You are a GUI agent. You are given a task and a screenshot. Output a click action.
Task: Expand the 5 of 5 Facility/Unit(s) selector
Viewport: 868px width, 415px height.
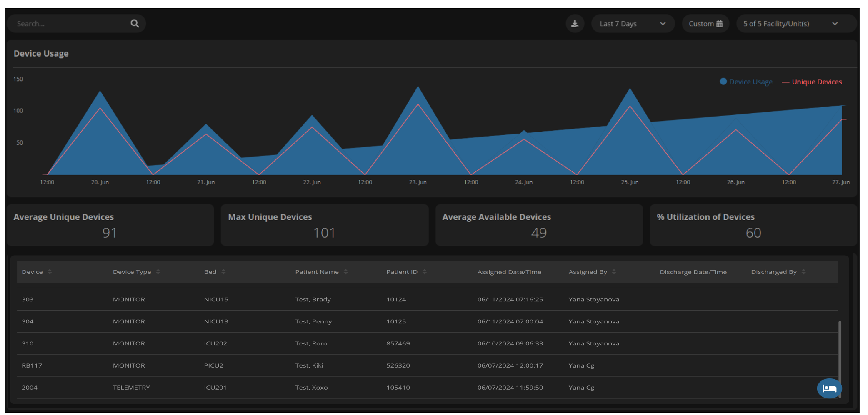click(x=790, y=24)
